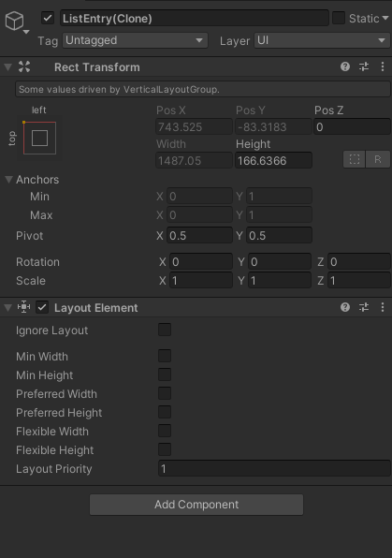Open Rect Transform preset settings icon
The image size is (392, 558).
(364, 66)
